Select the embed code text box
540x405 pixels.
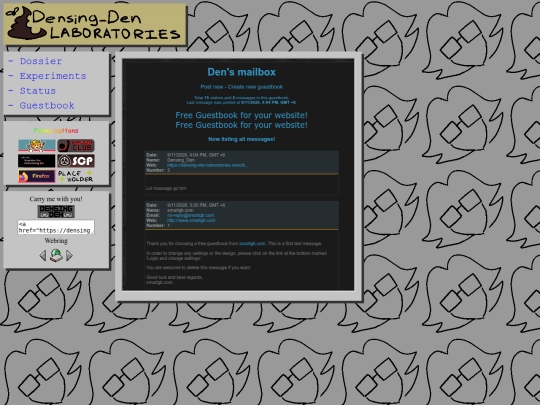(56, 227)
